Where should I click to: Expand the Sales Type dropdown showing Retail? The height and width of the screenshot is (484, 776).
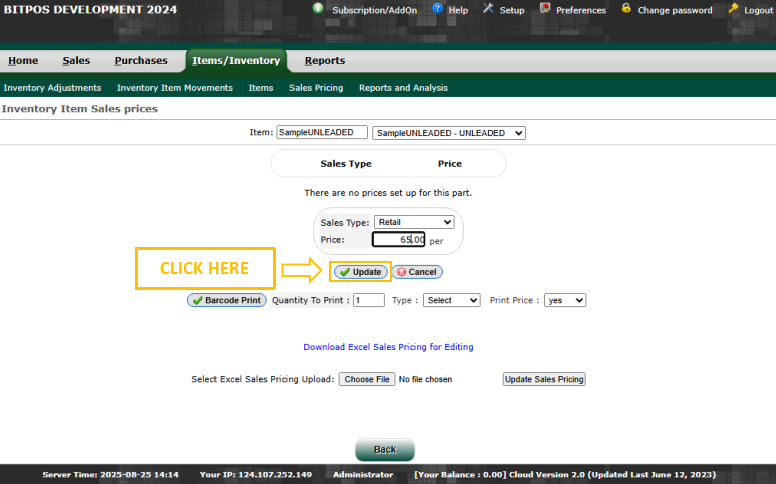414,222
